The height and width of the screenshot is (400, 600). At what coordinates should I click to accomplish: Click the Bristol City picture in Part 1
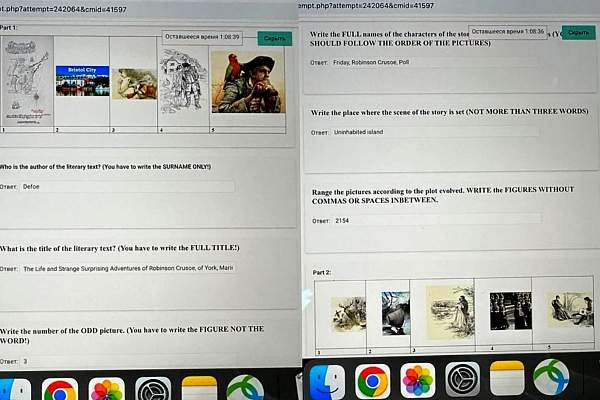pos(82,81)
